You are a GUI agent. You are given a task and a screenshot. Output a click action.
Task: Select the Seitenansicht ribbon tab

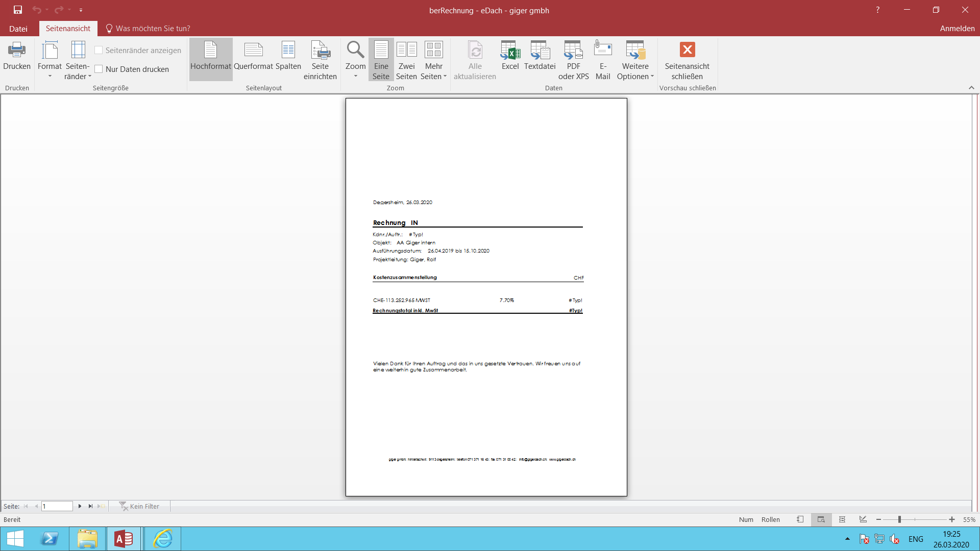tap(68, 29)
